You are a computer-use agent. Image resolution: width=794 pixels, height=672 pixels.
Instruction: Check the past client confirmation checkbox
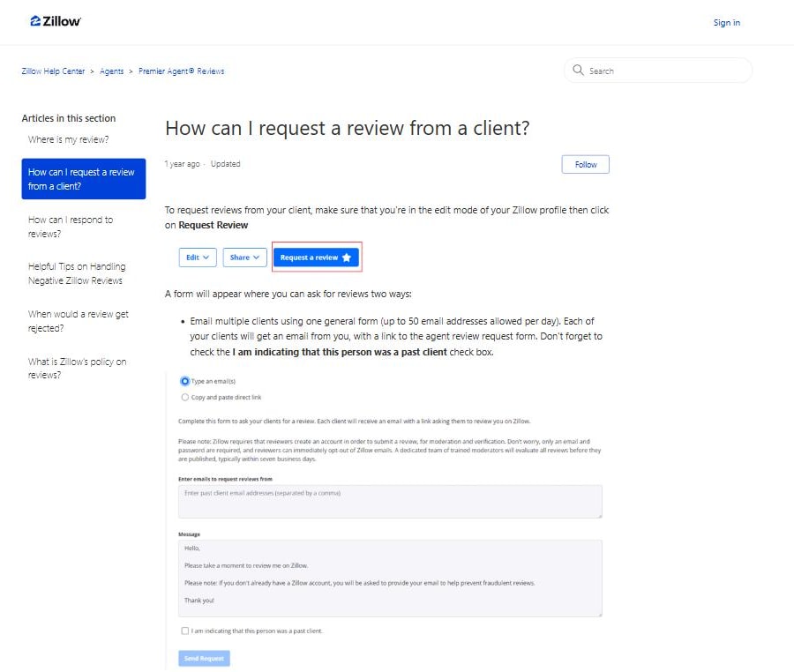[185, 631]
